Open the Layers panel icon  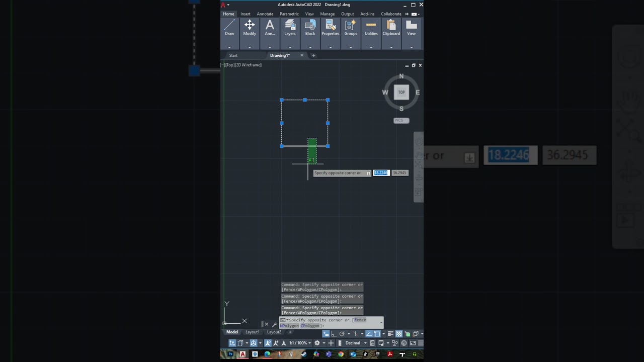290,25
